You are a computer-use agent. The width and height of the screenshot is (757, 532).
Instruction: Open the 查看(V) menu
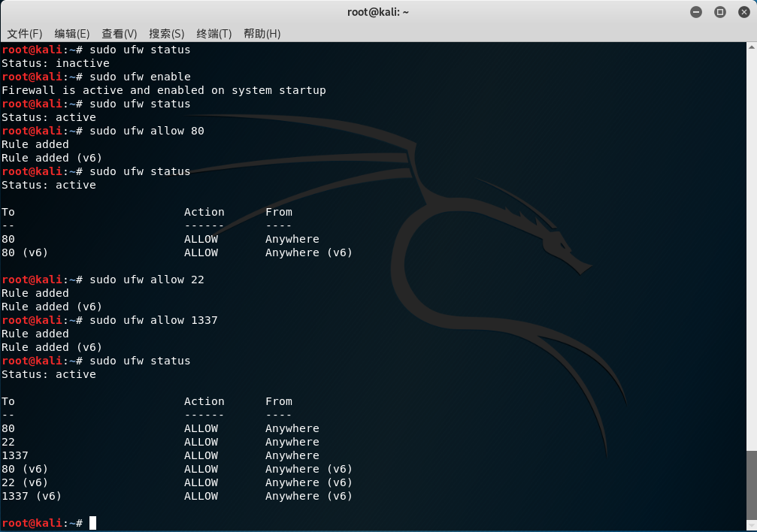[118, 33]
